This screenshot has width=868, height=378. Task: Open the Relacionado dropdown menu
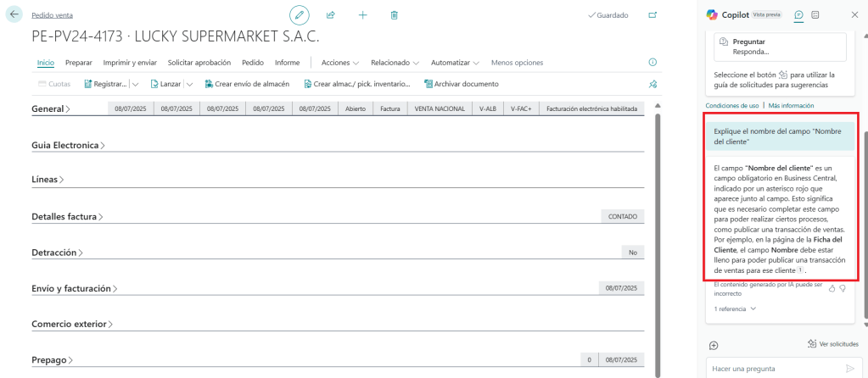395,63
